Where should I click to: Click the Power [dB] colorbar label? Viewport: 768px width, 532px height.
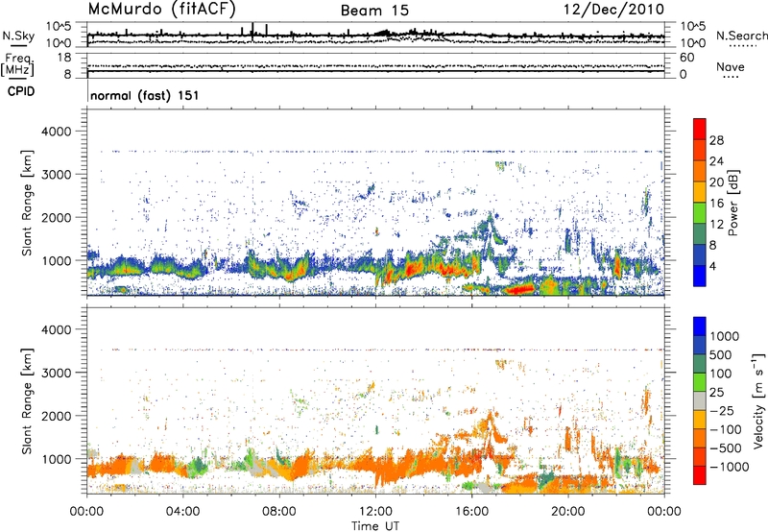point(732,203)
